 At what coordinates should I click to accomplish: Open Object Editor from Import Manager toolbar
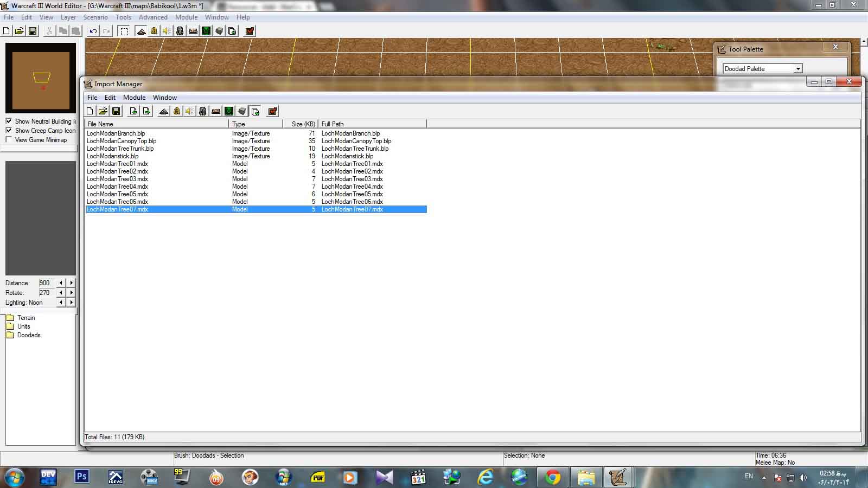pyautogui.click(x=203, y=111)
